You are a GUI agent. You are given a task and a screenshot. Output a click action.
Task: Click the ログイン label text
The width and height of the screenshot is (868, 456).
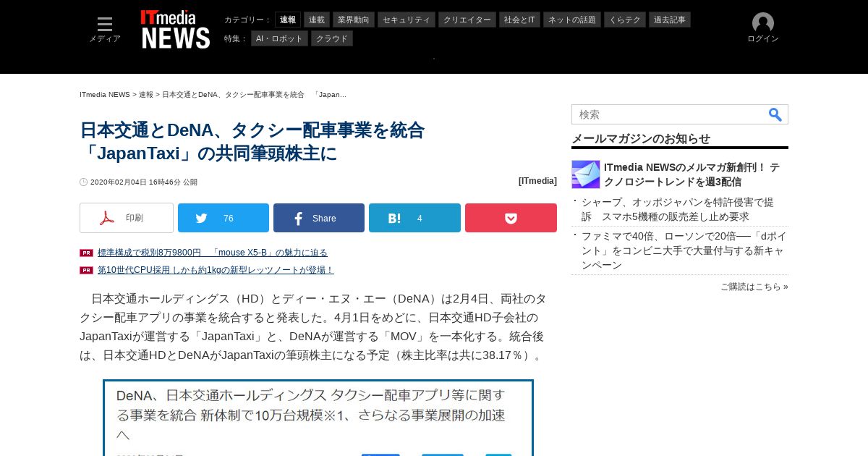(763, 38)
